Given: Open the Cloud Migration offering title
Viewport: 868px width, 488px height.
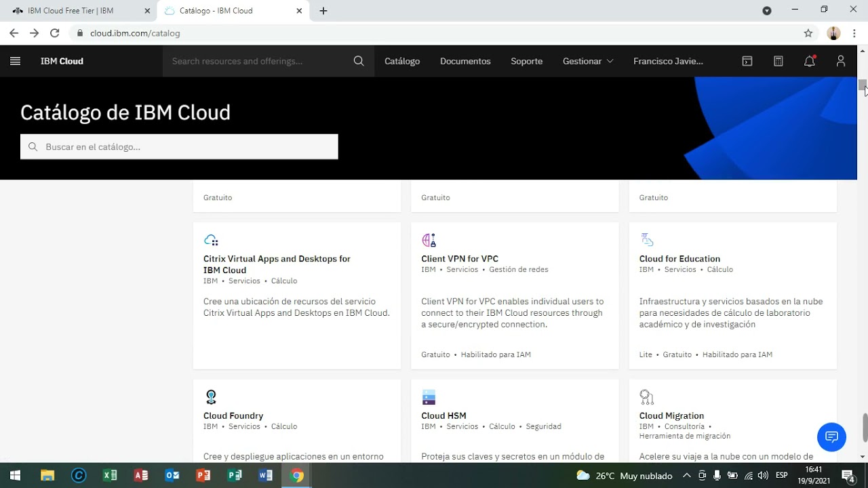Looking at the screenshot, I should [671, 416].
